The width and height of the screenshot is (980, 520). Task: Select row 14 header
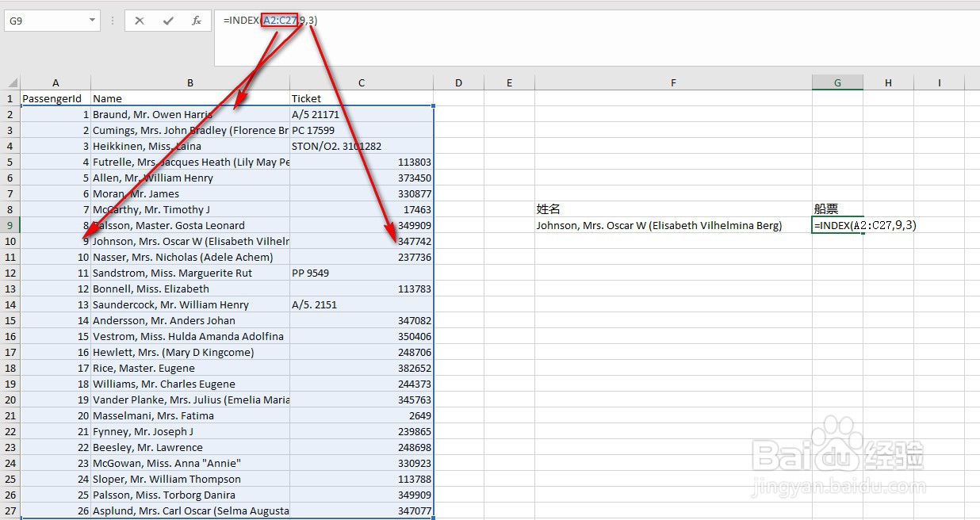pyautogui.click(x=10, y=304)
